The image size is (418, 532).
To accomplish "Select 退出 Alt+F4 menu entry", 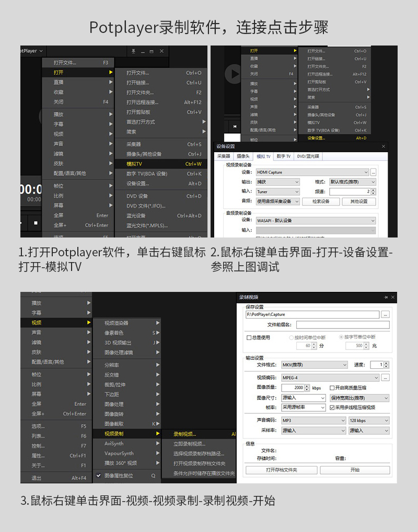I will [56, 478].
